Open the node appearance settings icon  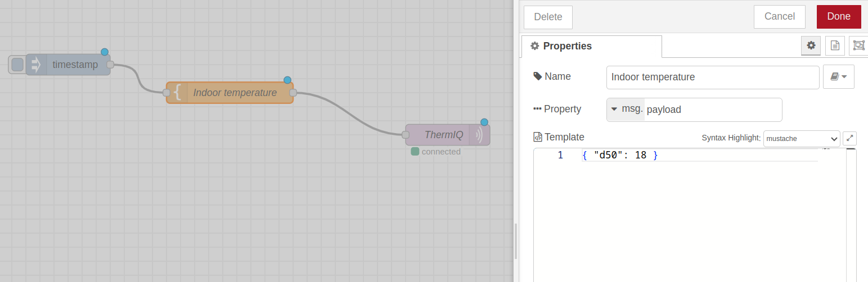(858, 46)
